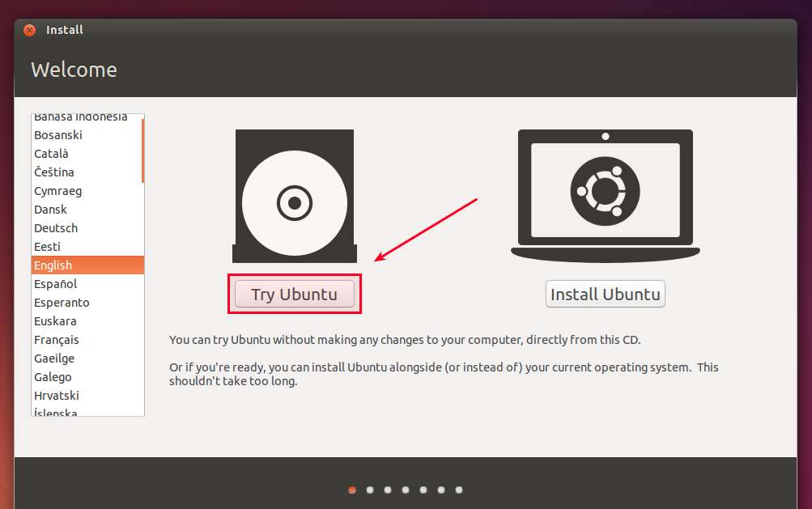Close the Install window
The height and width of the screenshot is (509, 812).
point(29,30)
